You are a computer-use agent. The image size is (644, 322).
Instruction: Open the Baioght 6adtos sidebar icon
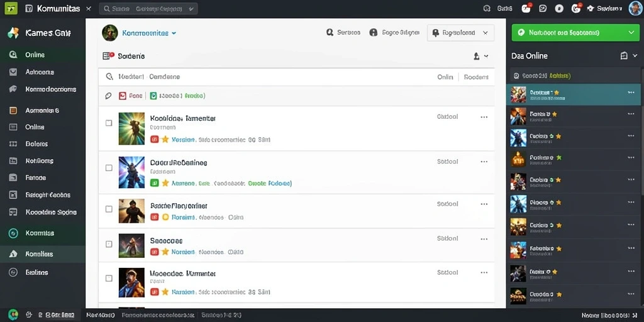(13, 195)
